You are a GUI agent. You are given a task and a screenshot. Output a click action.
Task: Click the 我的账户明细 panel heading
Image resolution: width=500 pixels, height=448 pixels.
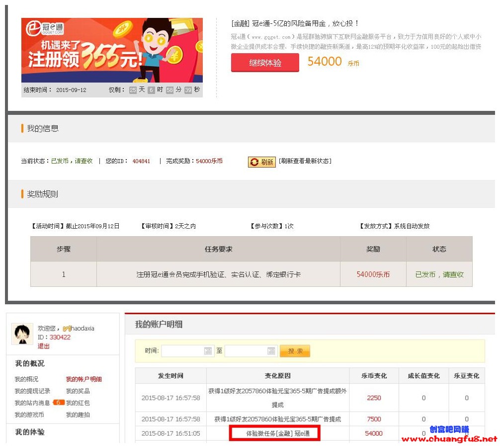click(x=159, y=325)
